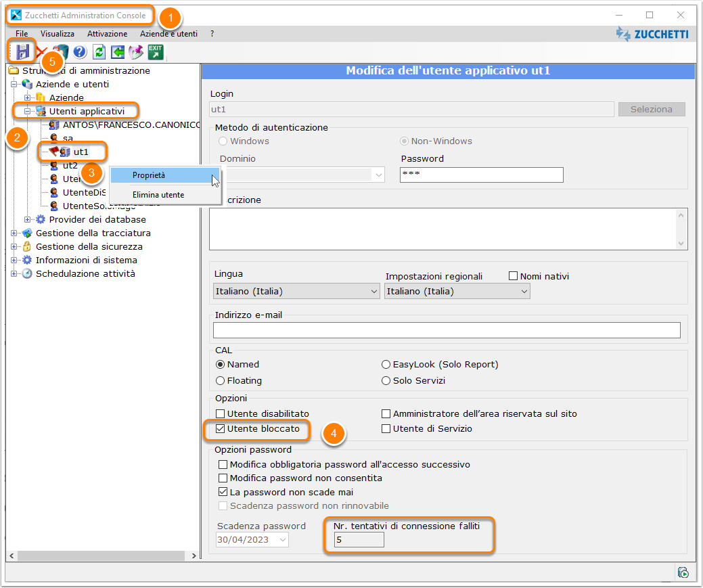Expand the Aziende tree node
The height and width of the screenshot is (588, 703).
coord(27,98)
